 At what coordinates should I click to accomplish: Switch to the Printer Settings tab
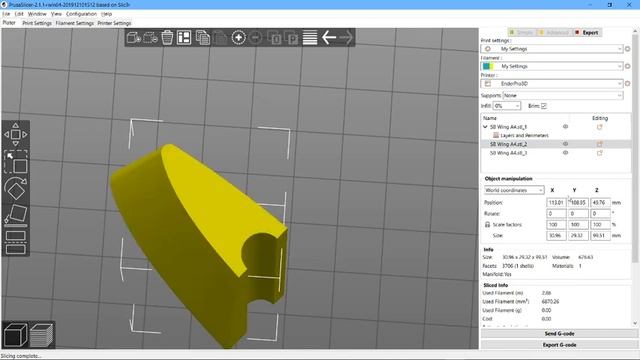(114, 23)
